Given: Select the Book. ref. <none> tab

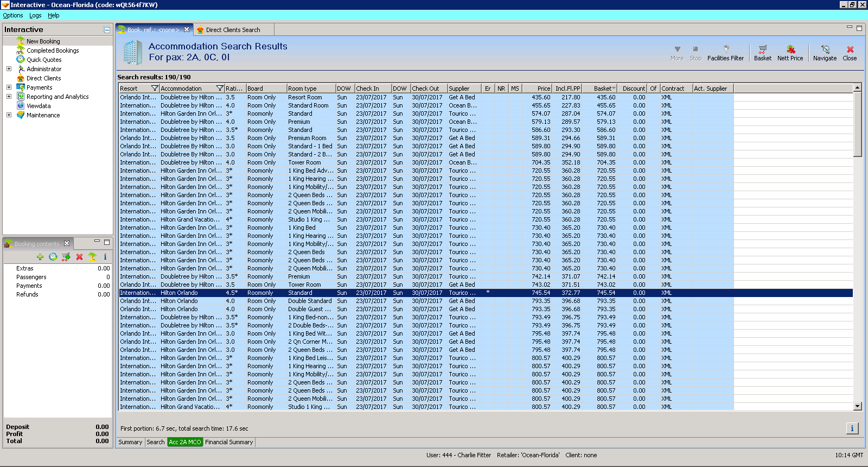Looking at the screenshot, I should coord(154,30).
